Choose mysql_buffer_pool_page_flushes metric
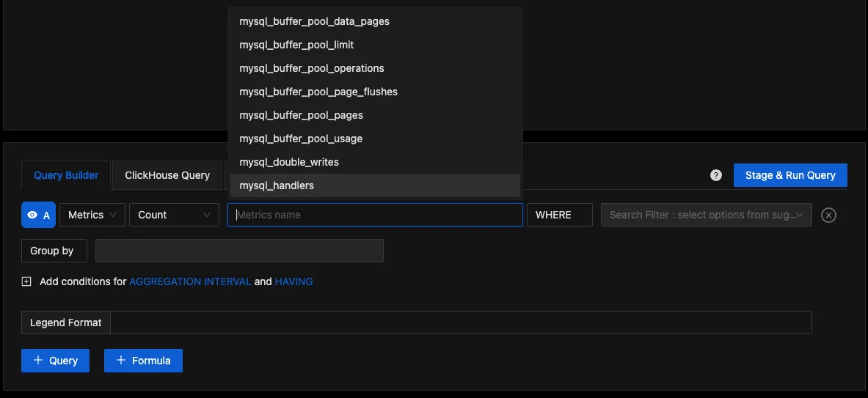The height and width of the screenshot is (398, 868). 375,92
